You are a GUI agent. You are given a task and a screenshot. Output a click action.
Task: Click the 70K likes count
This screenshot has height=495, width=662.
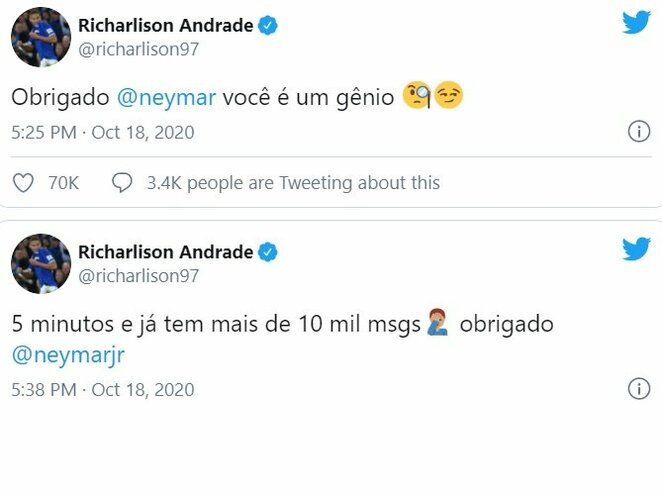point(63,182)
